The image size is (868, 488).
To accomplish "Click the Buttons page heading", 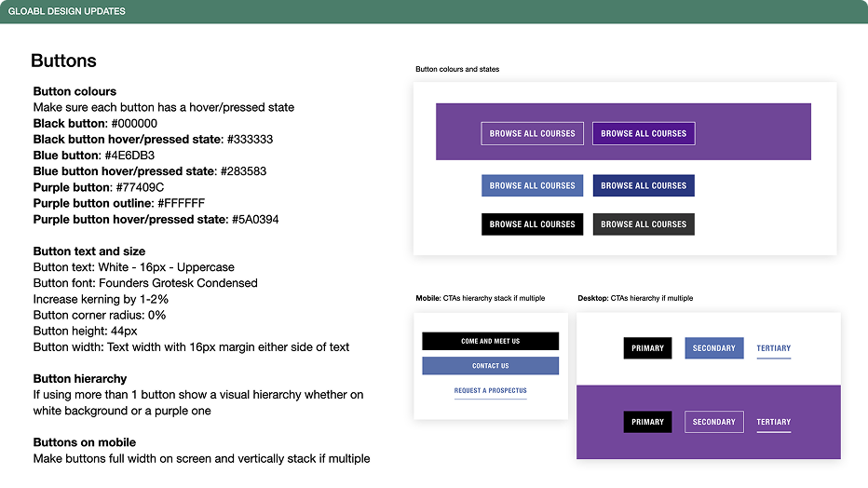I will pos(63,61).
